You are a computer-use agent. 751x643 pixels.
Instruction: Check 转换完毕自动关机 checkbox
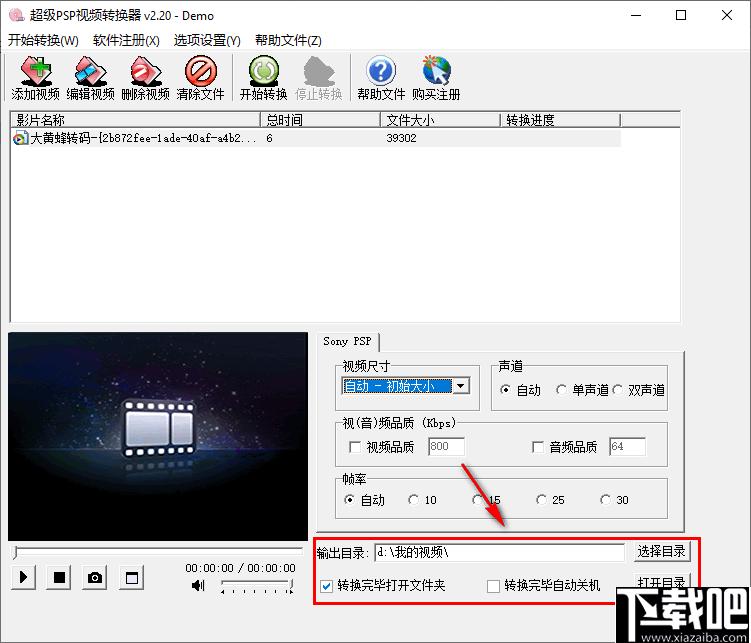pos(493,586)
